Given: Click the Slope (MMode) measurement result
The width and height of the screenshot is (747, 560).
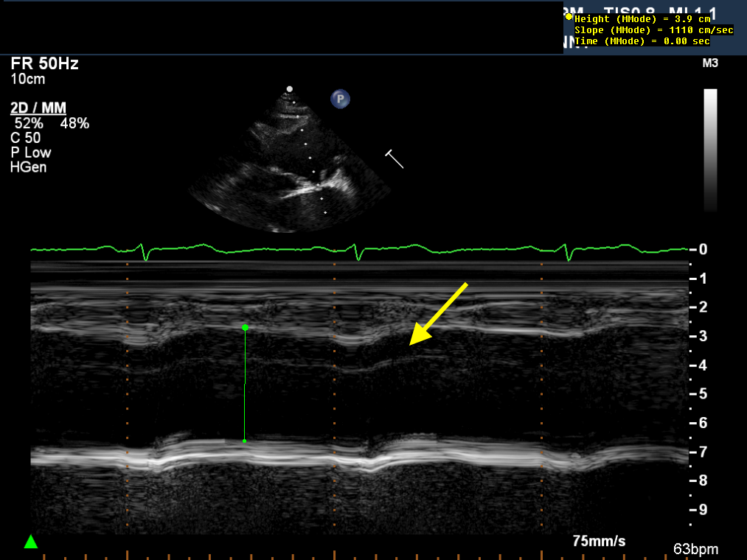Looking at the screenshot, I should click(653, 30).
